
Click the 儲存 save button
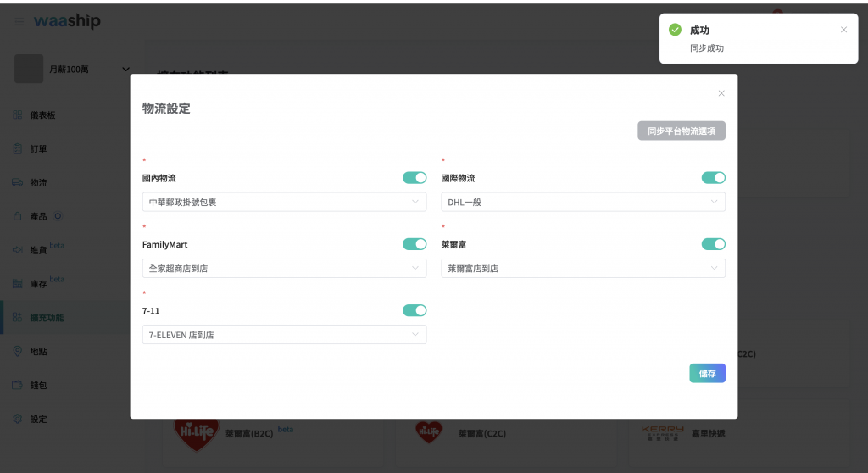pos(707,373)
